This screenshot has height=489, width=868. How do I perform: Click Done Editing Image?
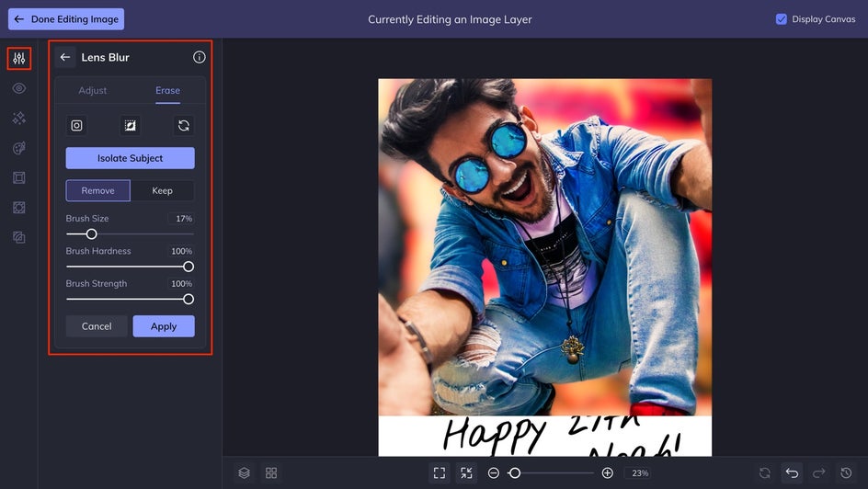pos(66,18)
